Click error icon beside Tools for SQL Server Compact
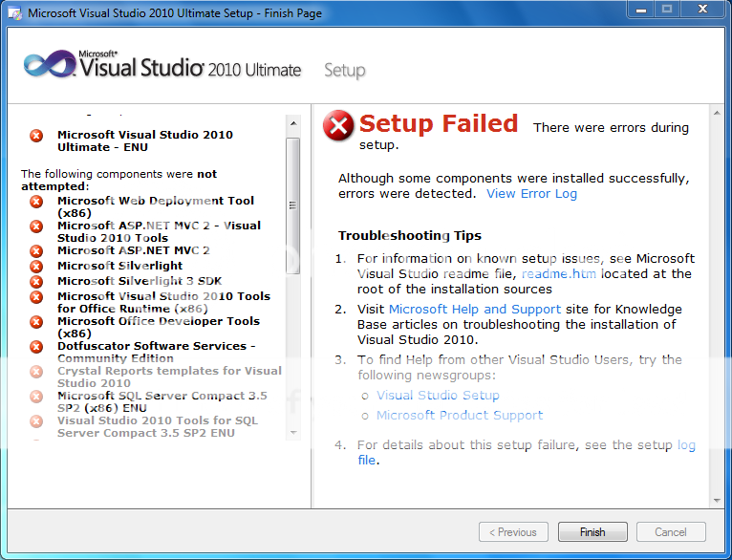This screenshot has height=560, width=732. point(36,420)
